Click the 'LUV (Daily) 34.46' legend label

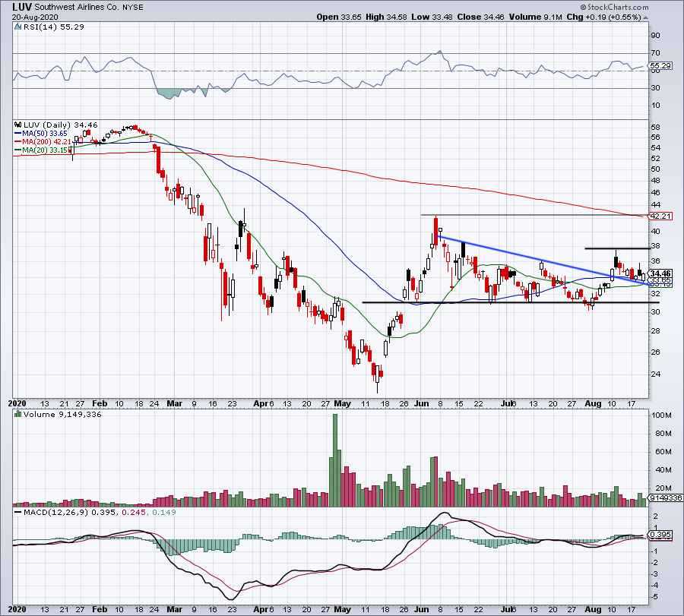click(x=60, y=125)
